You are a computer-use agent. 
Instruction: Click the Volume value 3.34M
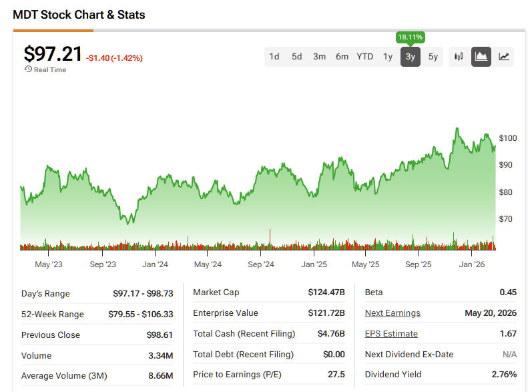coord(160,356)
